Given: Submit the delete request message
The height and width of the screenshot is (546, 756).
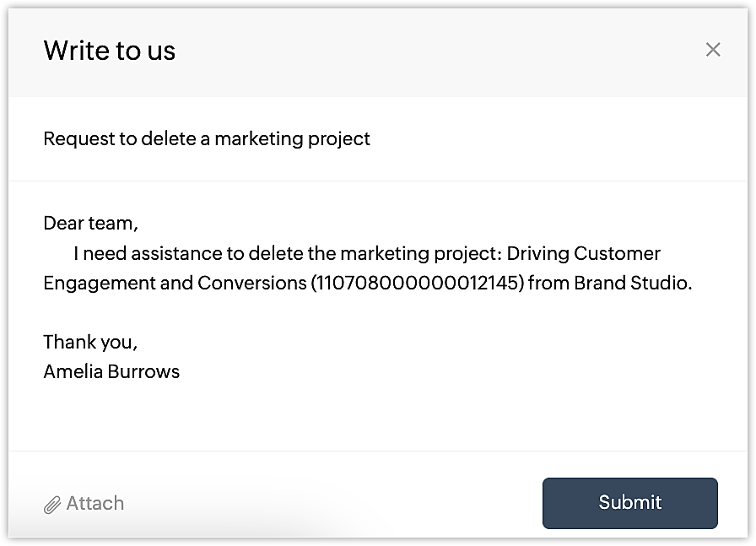Looking at the screenshot, I should click(x=629, y=503).
